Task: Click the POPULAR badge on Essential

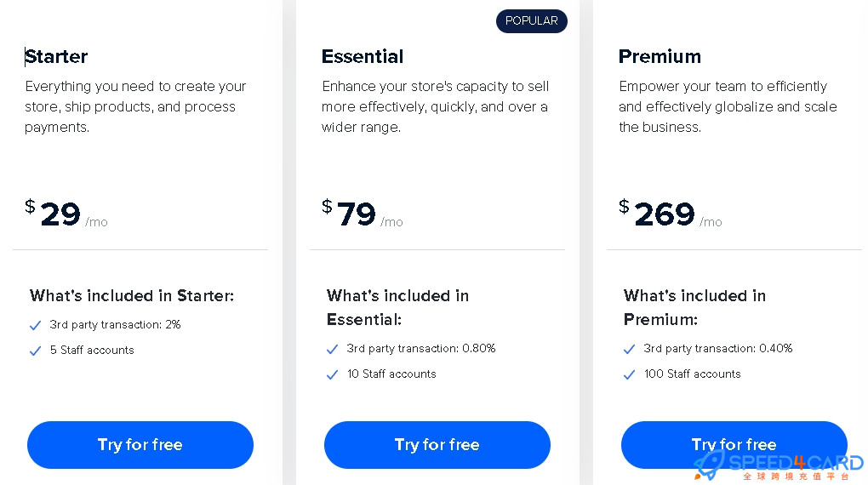Action: [x=531, y=21]
